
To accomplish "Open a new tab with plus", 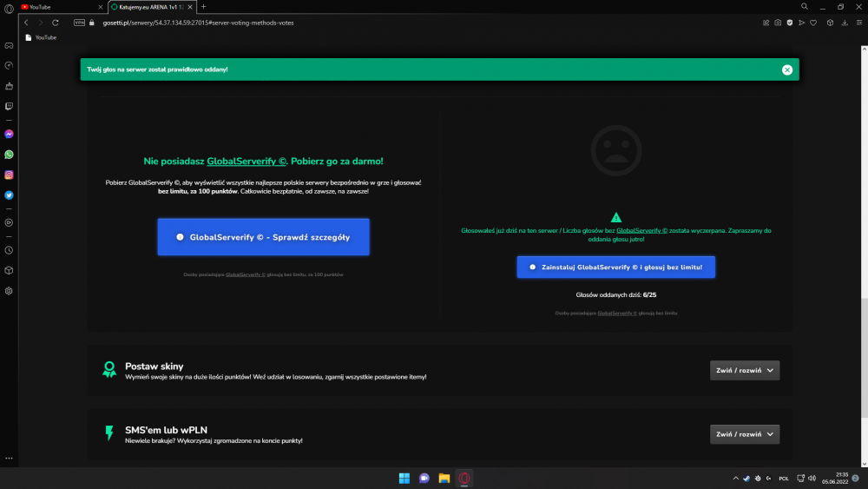I will [204, 7].
